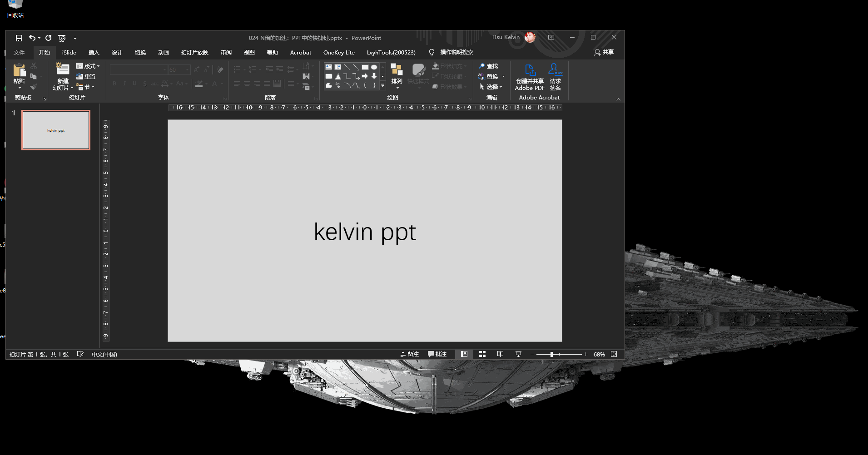
Task: Click the Cut scissors icon
Action: click(34, 66)
